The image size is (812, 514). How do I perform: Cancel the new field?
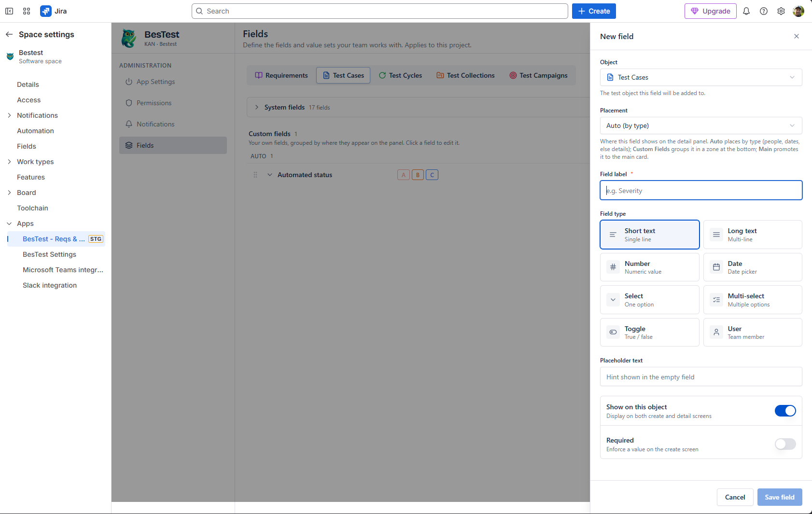point(735,497)
